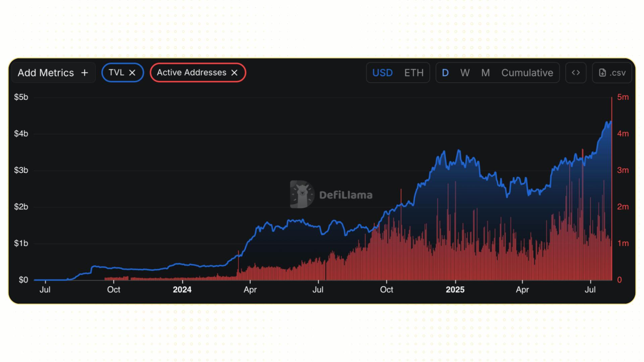Open the embed code button
The image size is (644, 362).
[x=576, y=73]
